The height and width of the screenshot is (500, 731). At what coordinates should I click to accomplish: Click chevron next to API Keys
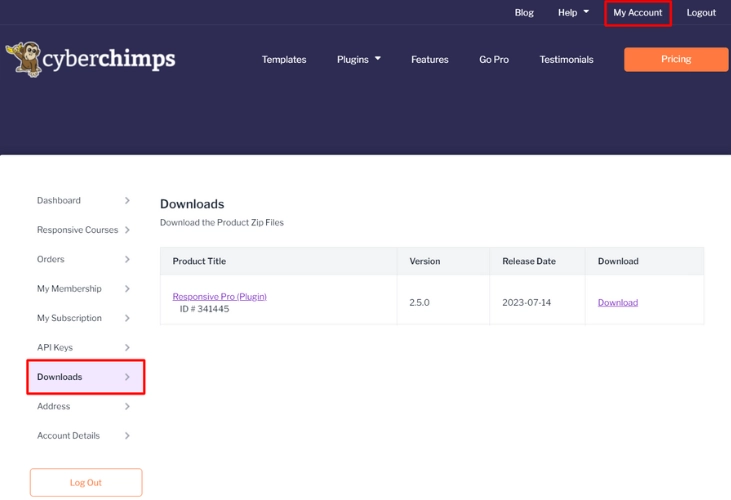[x=127, y=347]
